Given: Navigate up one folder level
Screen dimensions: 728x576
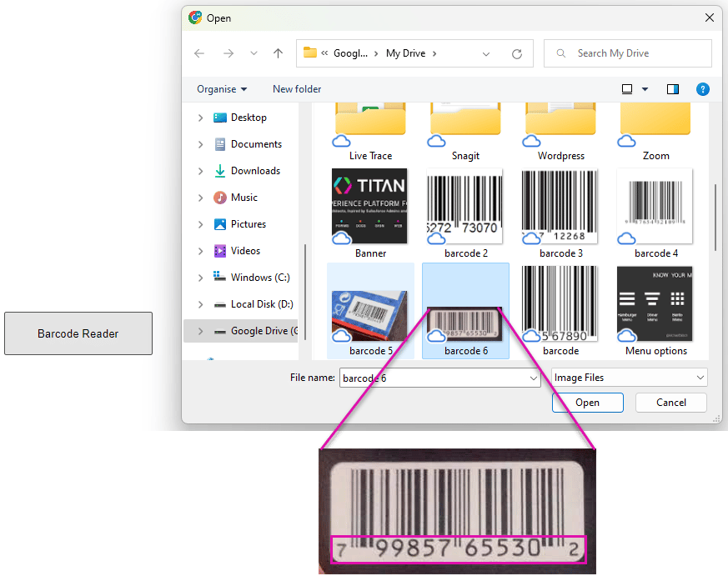Looking at the screenshot, I should [278, 53].
